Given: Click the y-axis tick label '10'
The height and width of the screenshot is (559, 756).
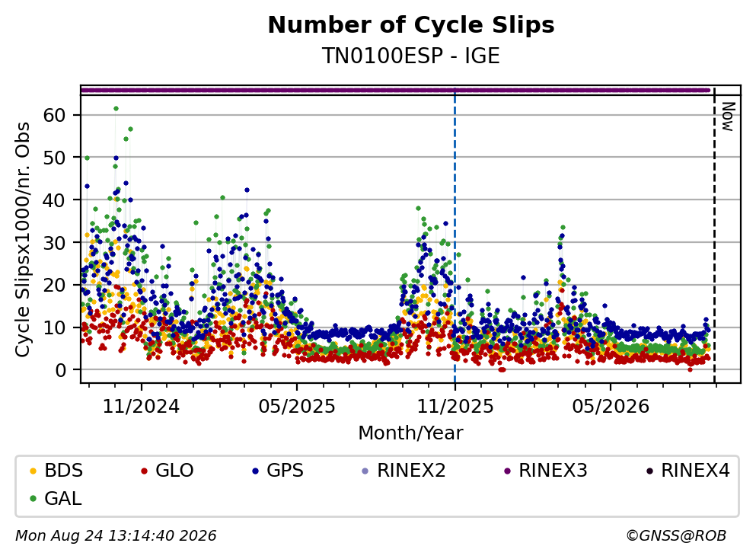Looking at the screenshot, I should [55, 327].
